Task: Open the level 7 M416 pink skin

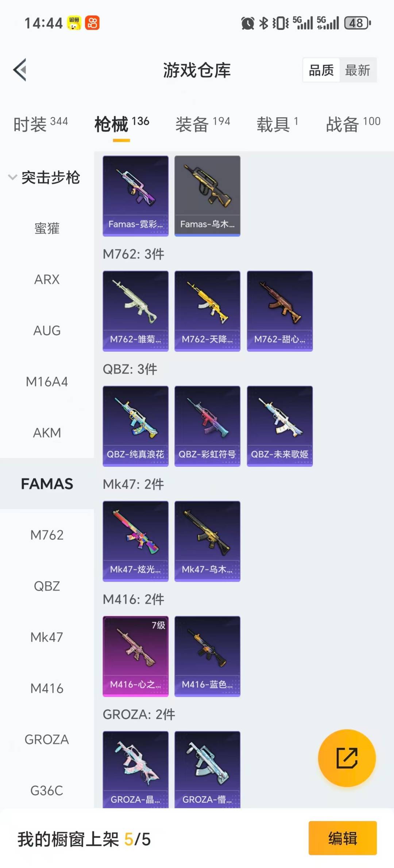Action: tap(136, 656)
